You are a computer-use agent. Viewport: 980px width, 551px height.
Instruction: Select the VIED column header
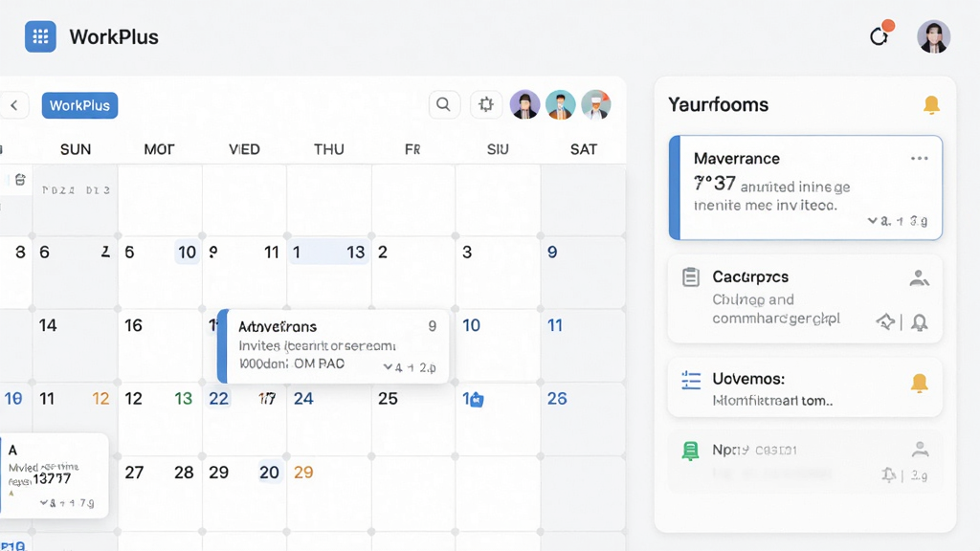point(244,149)
